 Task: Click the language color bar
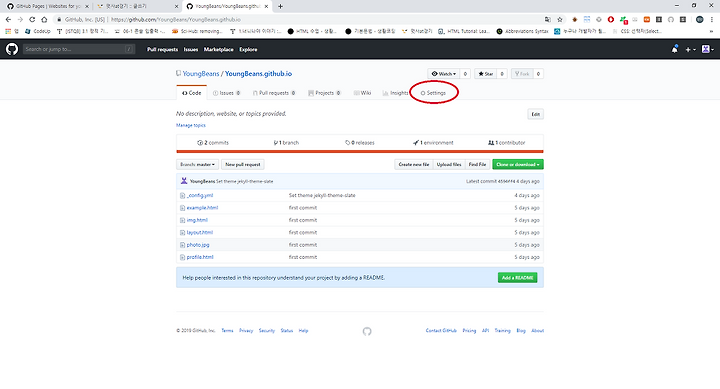tap(360, 151)
